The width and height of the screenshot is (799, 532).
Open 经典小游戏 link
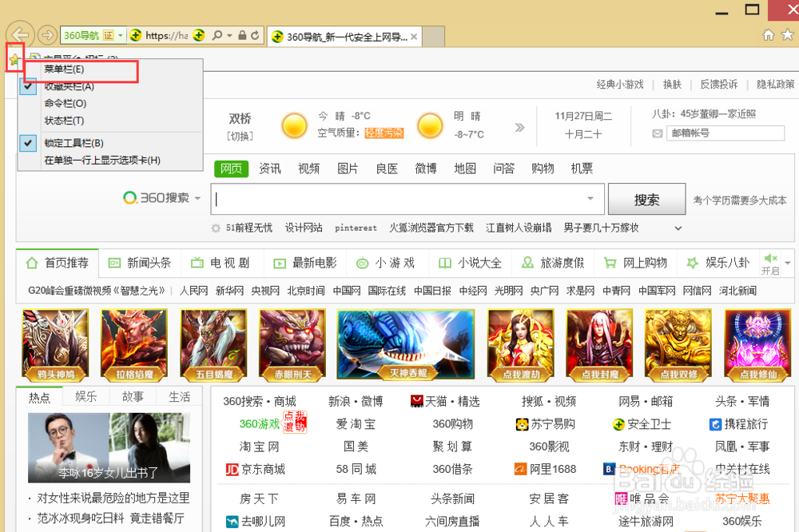(x=620, y=85)
